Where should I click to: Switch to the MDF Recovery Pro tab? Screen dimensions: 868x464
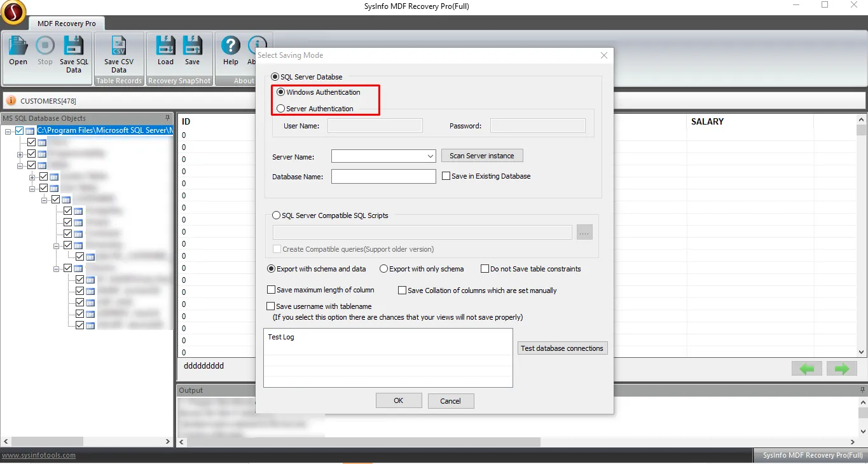click(67, 24)
